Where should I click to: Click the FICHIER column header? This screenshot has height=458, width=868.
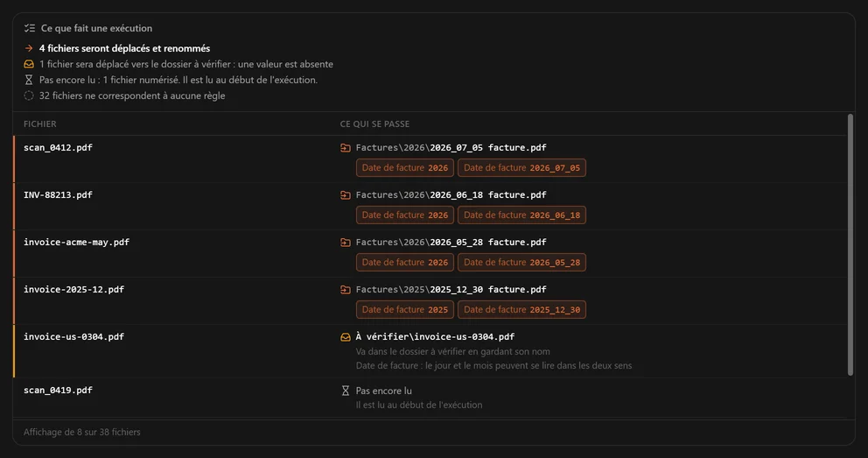(x=40, y=124)
